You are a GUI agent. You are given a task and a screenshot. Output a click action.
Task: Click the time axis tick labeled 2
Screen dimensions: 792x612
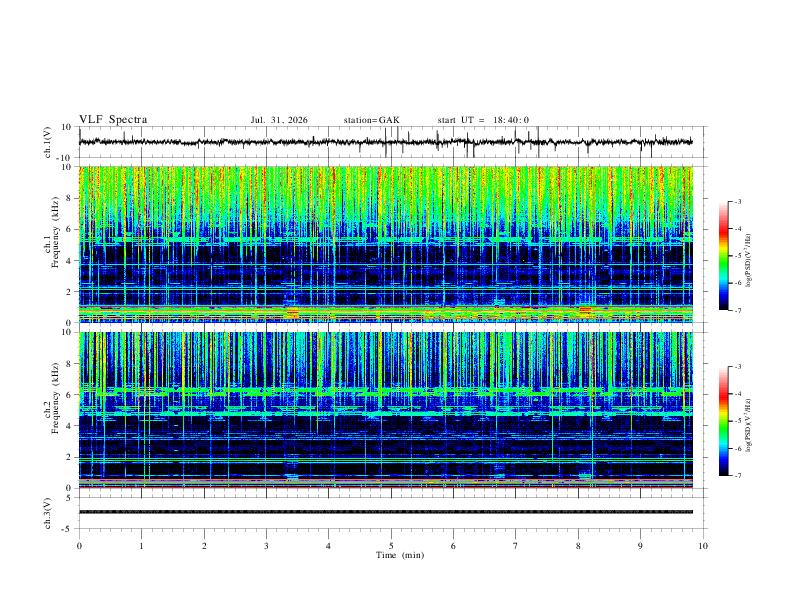204,546
